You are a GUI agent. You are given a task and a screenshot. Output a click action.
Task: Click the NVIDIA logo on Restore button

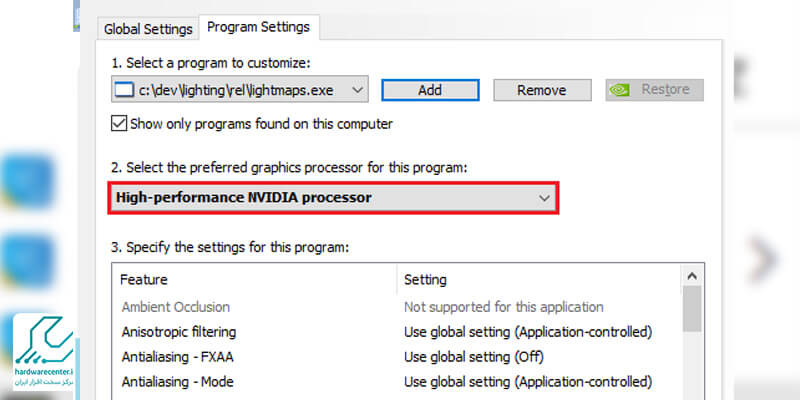coord(620,90)
